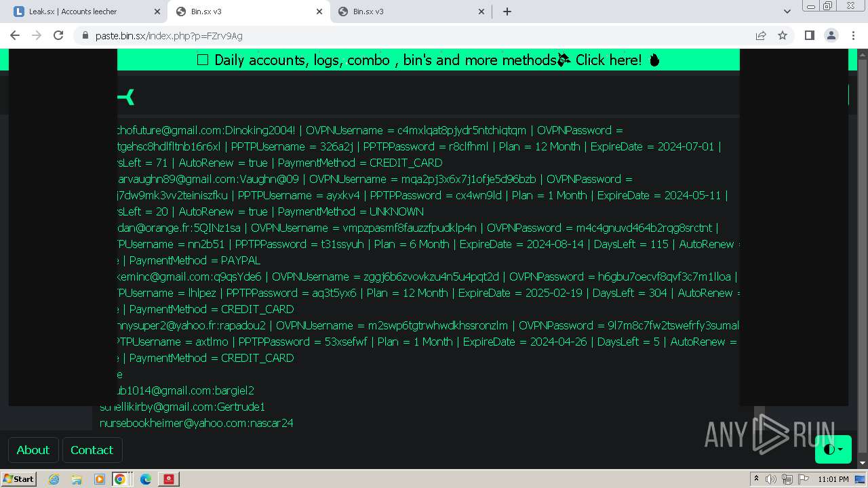This screenshot has height=488, width=868.
Task: Go back to the previous page
Action: (15, 35)
